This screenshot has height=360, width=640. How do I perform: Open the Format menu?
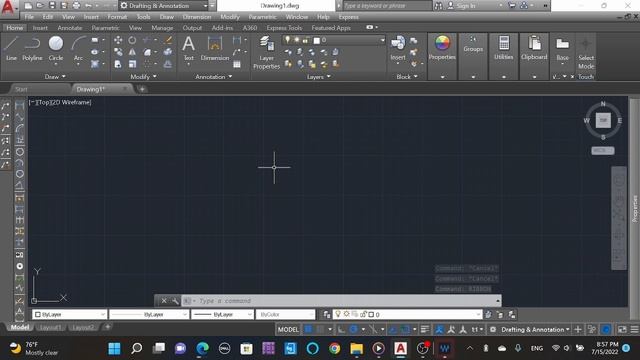pos(117,17)
